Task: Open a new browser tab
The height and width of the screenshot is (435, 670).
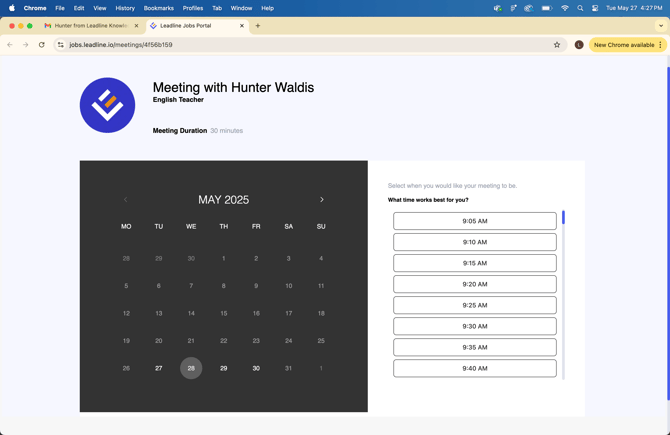Action: point(258,26)
